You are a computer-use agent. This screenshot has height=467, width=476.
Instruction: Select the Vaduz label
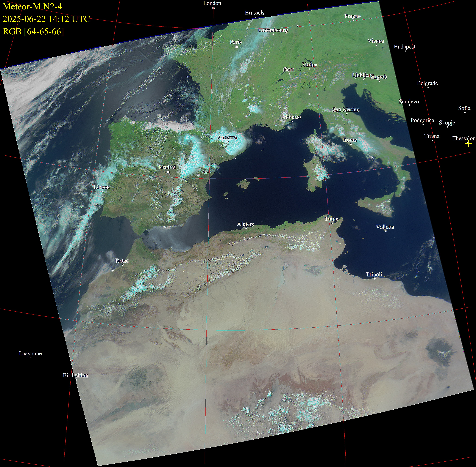pos(310,65)
